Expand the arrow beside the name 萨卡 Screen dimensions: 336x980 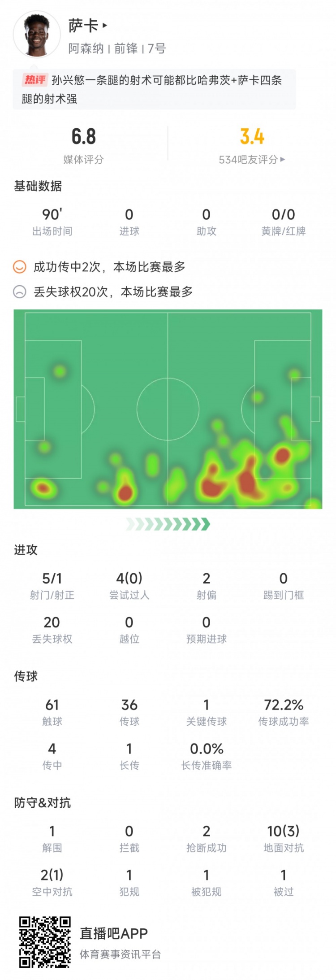[x=105, y=26]
